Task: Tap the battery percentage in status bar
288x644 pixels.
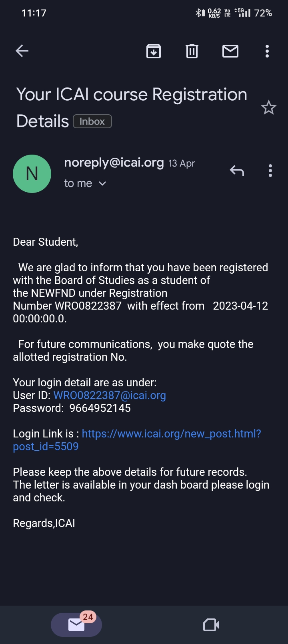Action: coord(263,13)
